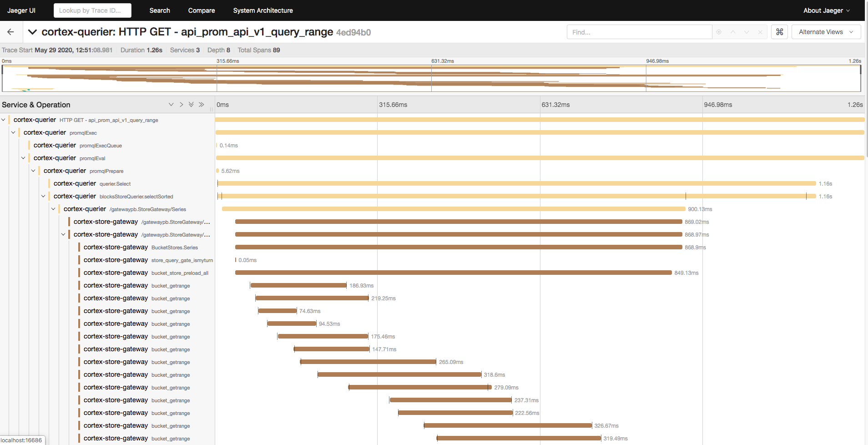This screenshot has height=445, width=868.
Task: Click the Jaeger UI home link
Action: point(21,10)
